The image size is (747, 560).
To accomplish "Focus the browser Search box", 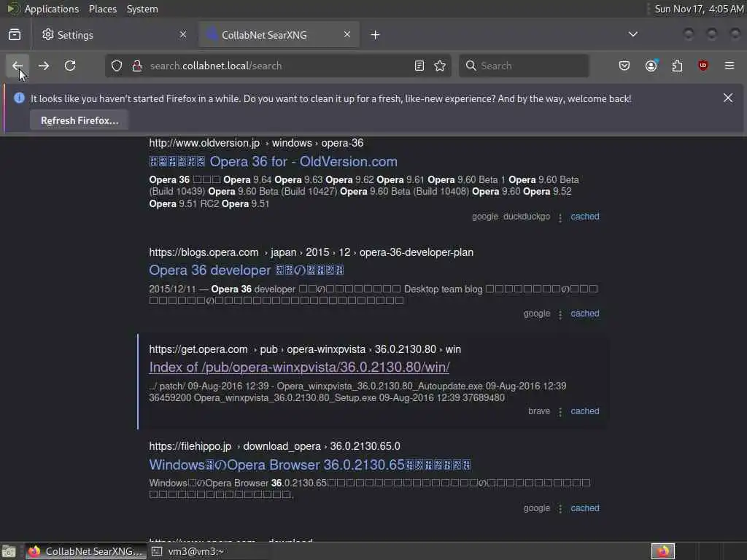I will 524,66.
